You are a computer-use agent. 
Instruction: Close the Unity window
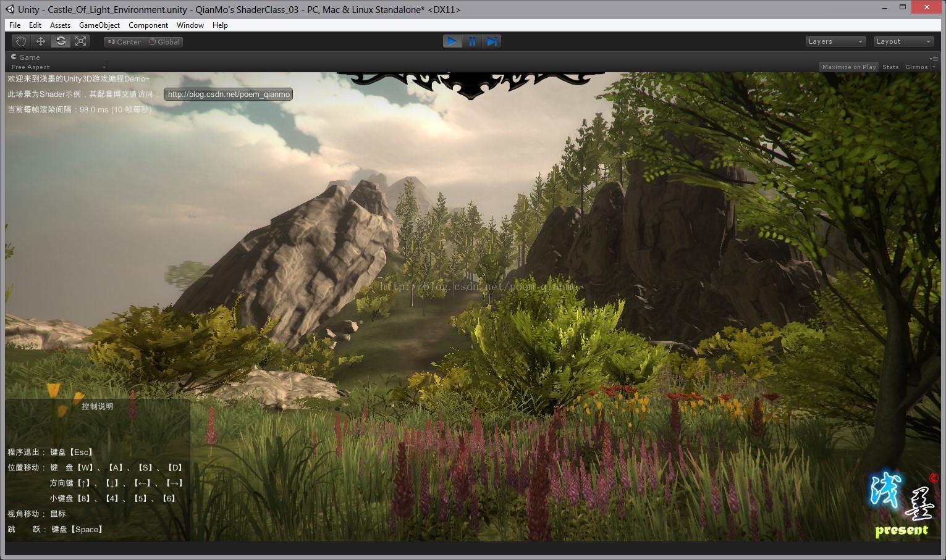click(926, 7)
